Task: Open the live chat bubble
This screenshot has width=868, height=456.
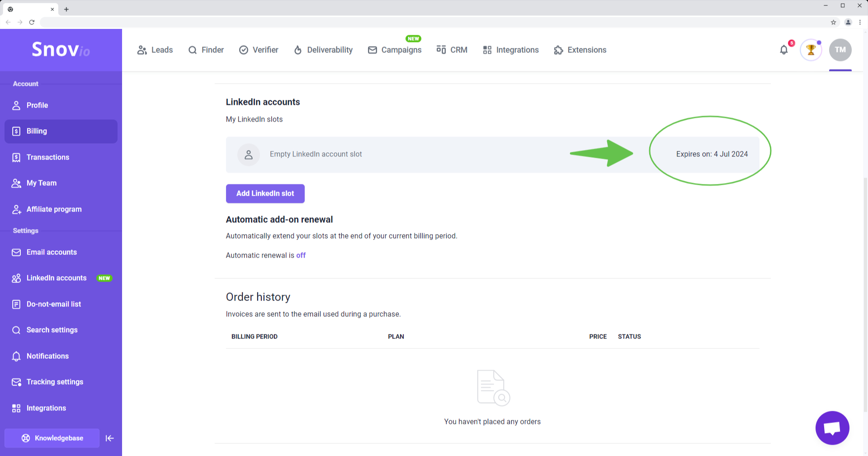Action: click(x=832, y=428)
